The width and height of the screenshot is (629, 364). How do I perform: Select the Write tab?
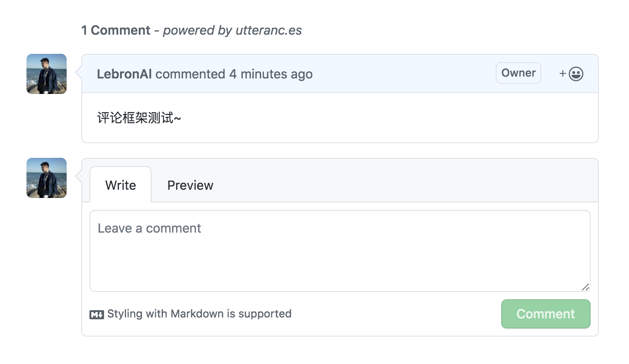pos(121,185)
